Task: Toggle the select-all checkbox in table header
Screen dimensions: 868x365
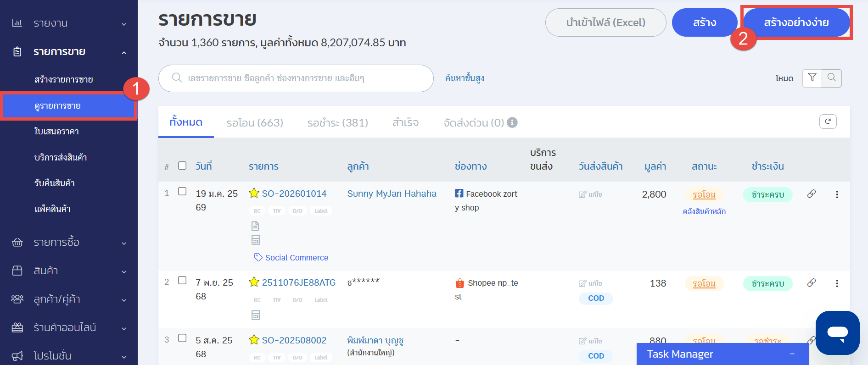Action: click(182, 166)
